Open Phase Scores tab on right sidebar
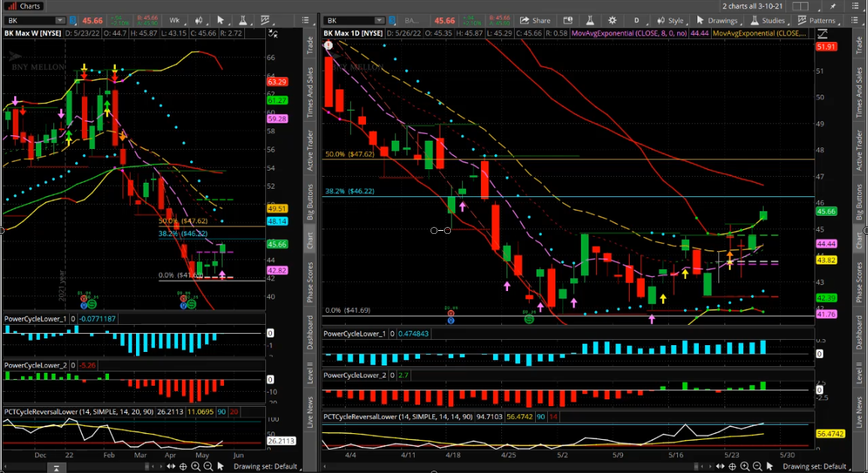 (x=859, y=282)
